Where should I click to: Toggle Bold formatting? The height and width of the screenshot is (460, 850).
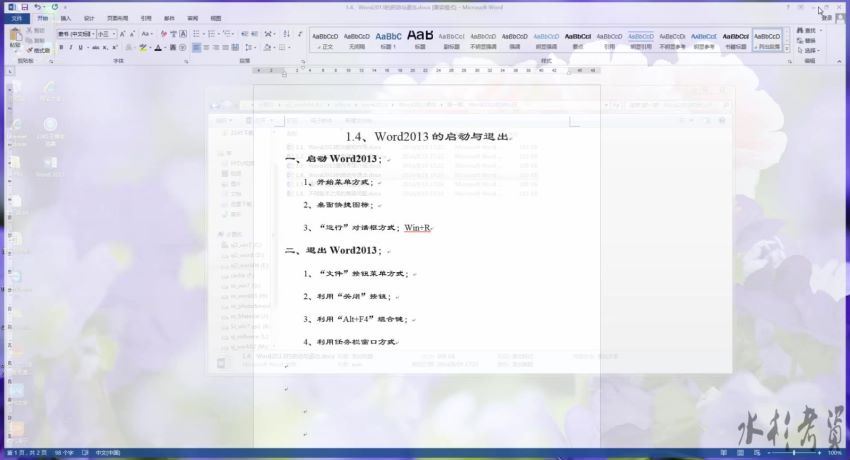61,48
